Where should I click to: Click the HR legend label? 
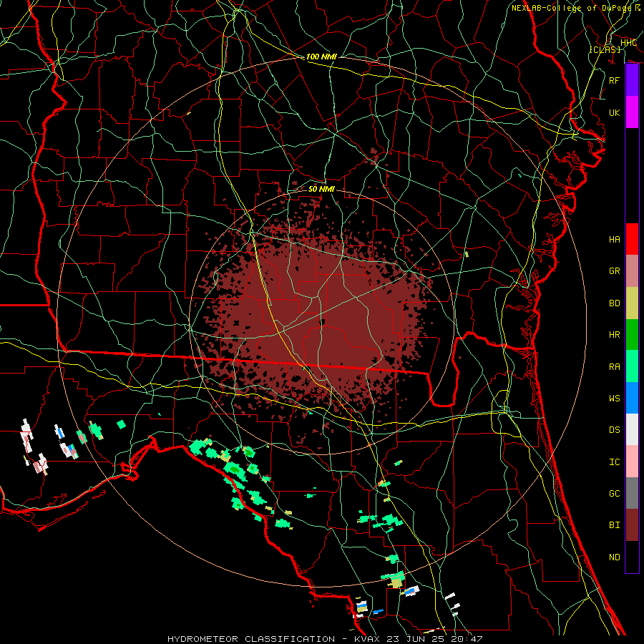tap(614, 335)
